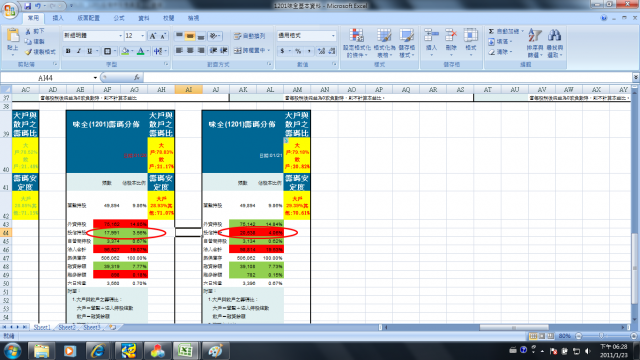Expand the formula bar
The height and width of the screenshot is (360, 640).
coord(636,77)
